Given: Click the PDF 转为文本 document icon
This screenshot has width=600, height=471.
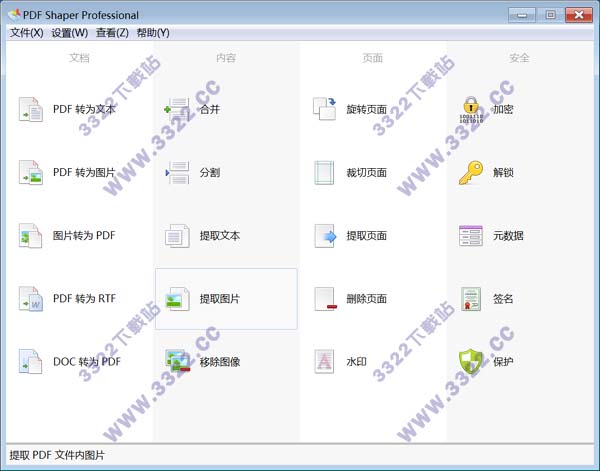Looking at the screenshot, I should pos(31,109).
